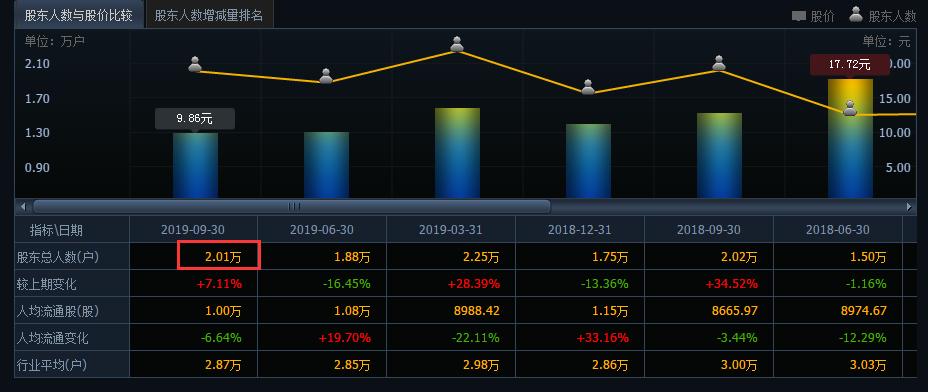Select the 行业平均(户) row label

(x=52, y=365)
